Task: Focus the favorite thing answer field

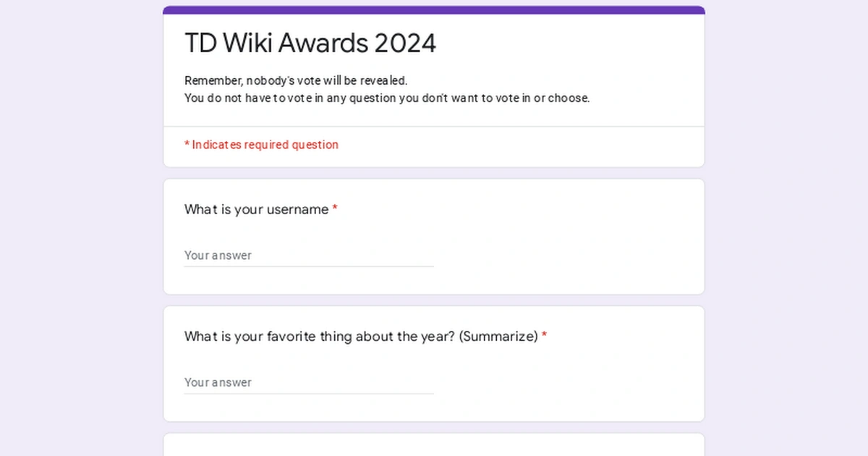Action: [x=308, y=382]
